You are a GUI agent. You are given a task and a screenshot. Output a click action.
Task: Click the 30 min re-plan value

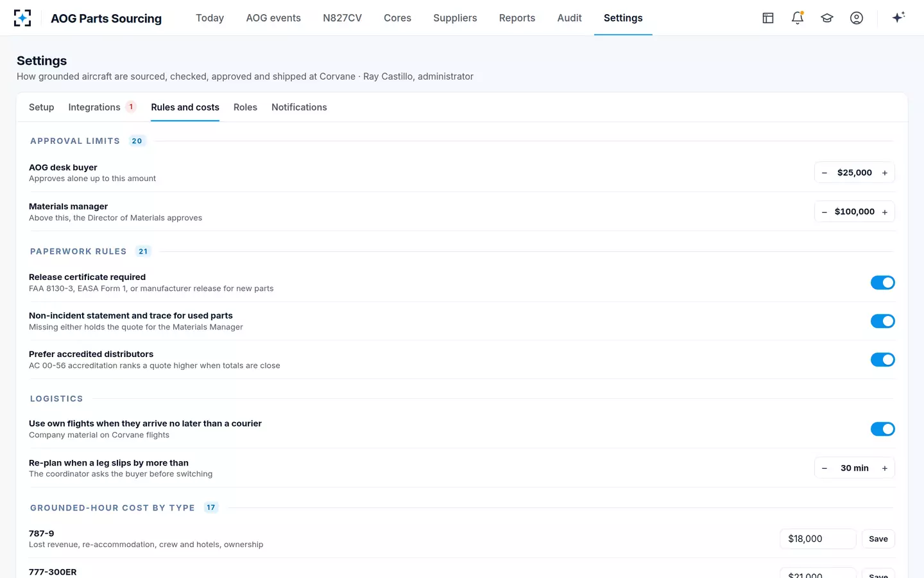pyautogui.click(x=855, y=468)
